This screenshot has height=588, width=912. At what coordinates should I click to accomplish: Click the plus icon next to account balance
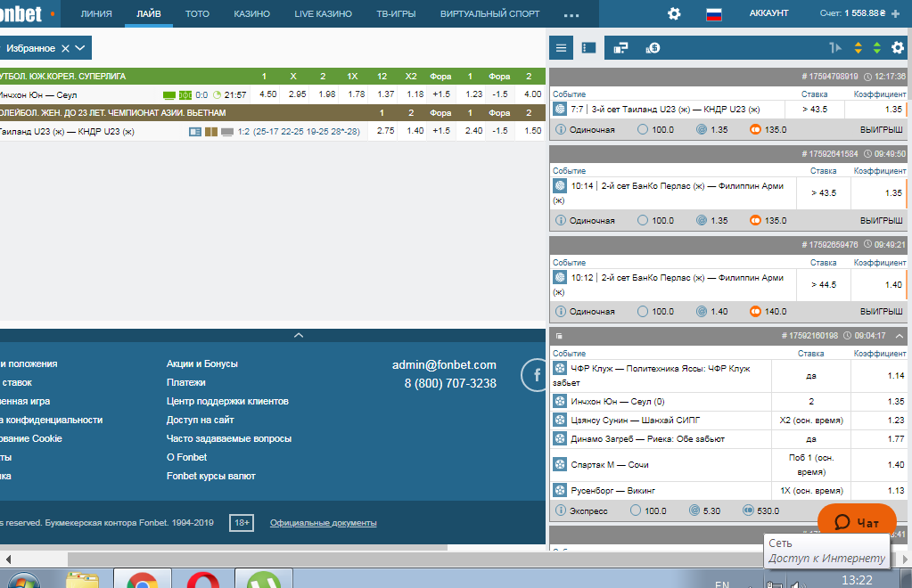pos(896,13)
